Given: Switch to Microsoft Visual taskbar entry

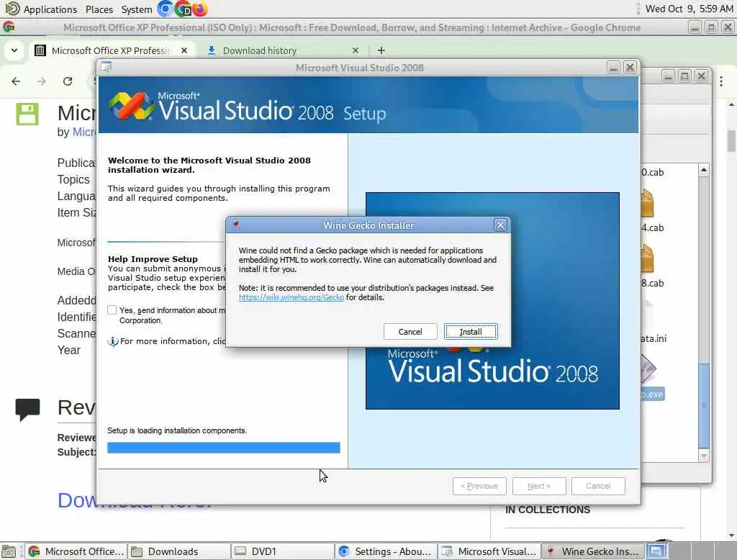Looking at the screenshot, I should coord(489,551).
